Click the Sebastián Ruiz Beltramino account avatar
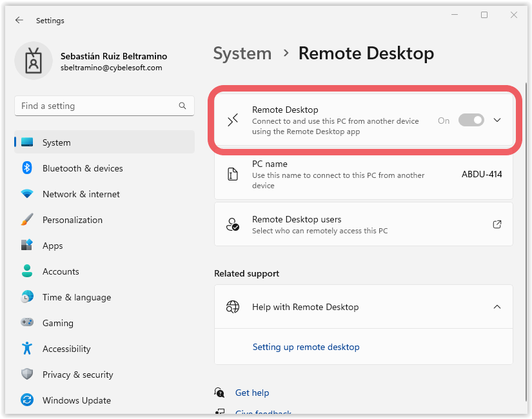Image resolution: width=532 pixels, height=419 pixels. [x=34, y=60]
